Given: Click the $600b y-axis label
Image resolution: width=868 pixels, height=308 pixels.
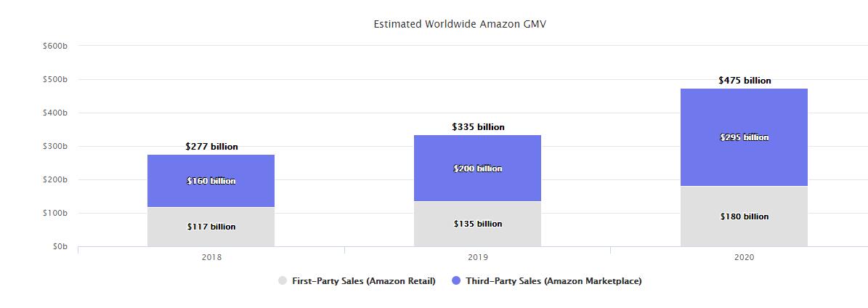Looking at the screenshot, I should (x=55, y=46).
